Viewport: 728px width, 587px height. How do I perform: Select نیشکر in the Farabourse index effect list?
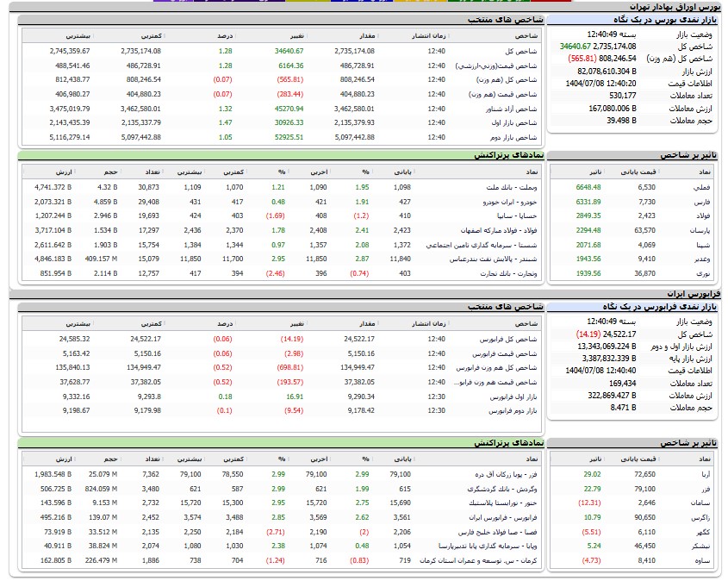tap(701, 546)
